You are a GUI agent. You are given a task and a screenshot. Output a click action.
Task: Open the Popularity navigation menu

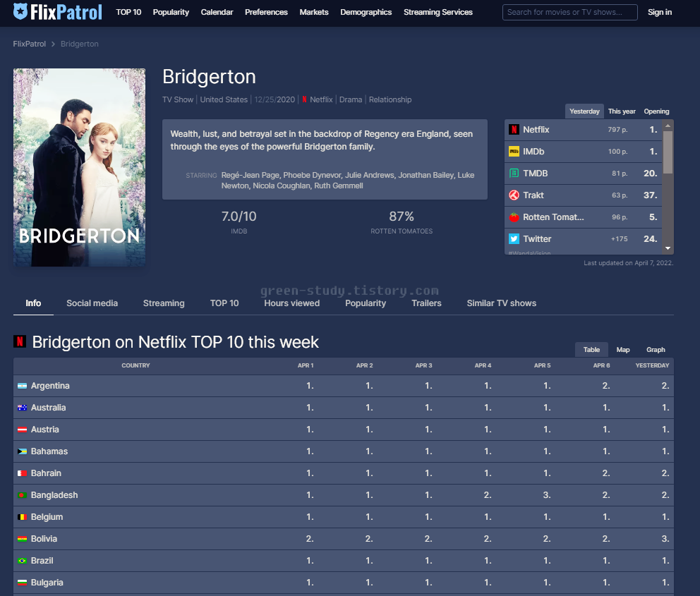click(x=171, y=12)
